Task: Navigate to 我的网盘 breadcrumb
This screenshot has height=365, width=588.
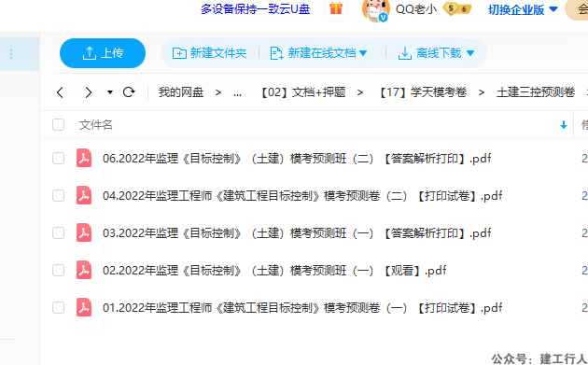Action: 181,92
